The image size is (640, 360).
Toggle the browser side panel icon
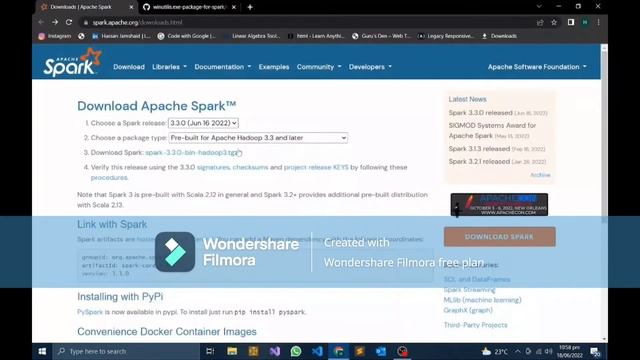[x=571, y=22]
